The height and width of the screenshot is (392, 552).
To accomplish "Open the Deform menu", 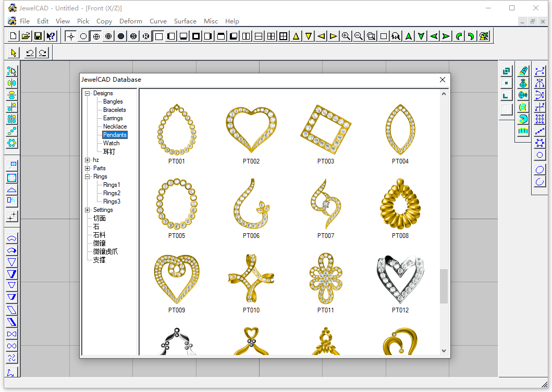I will [x=131, y=21].
